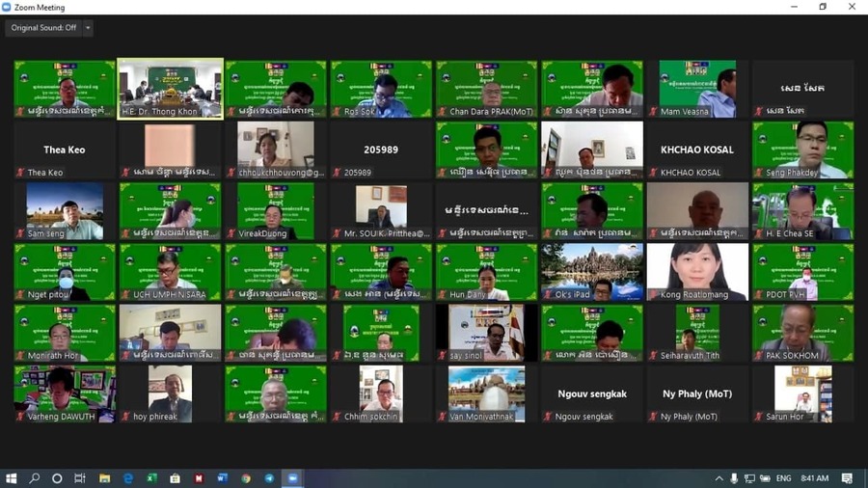The height and width of the screenshot is (488, 868).
Task: Click the KHCHAO KOSAL participant tile
Action: pos(697,149)
